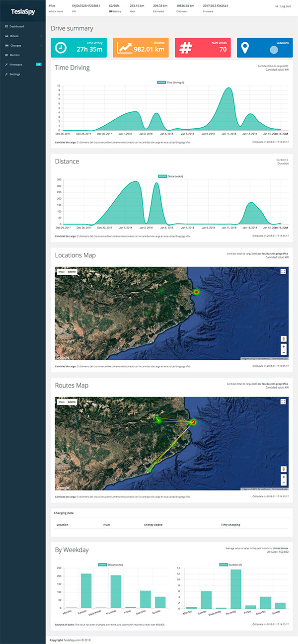This screenshot has height=644, width=298.
Task: Click the Thursday bar in Duration weekday chart
Action: click(x=236, y=589)
